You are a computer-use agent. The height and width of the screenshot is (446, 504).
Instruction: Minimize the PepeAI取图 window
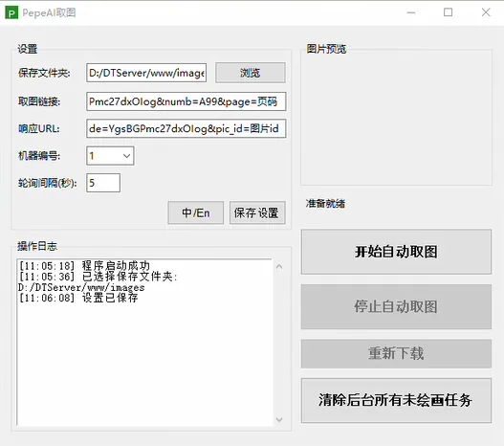(411, 12)
